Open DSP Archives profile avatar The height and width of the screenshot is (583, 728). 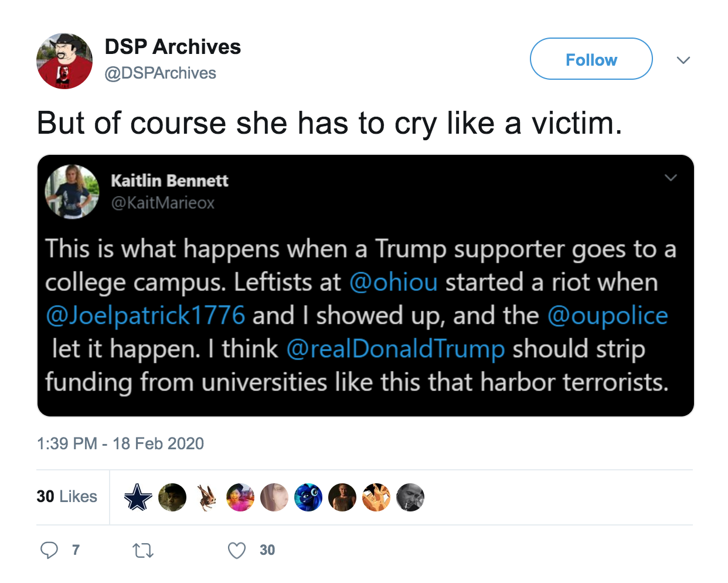(x=64, y=61)
